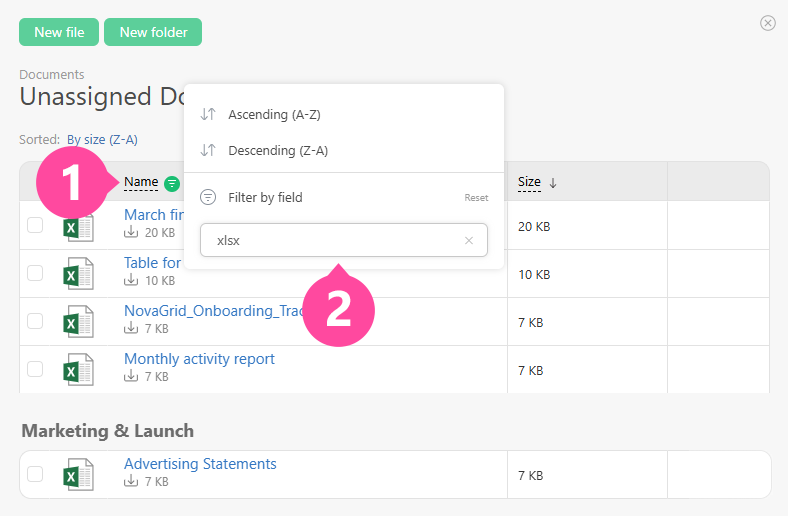
Task: Click the Excel icon for Monthly activity report
Action: point(78,369)
